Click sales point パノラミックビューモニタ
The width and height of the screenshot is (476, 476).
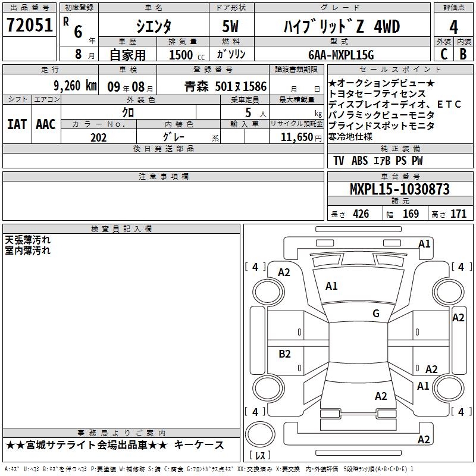point(381,115)
